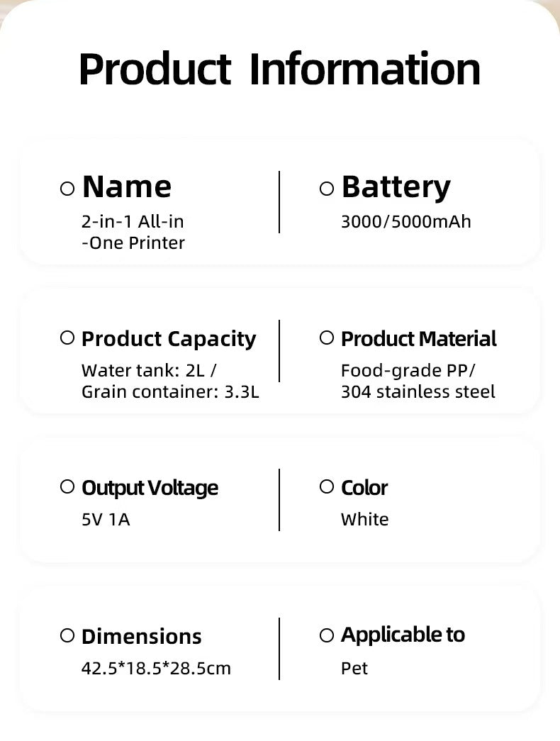560x741 pixels.
Task: Click the bullet circle before Product Capacity
Action: pyautogui.click(x=67, y=338)
